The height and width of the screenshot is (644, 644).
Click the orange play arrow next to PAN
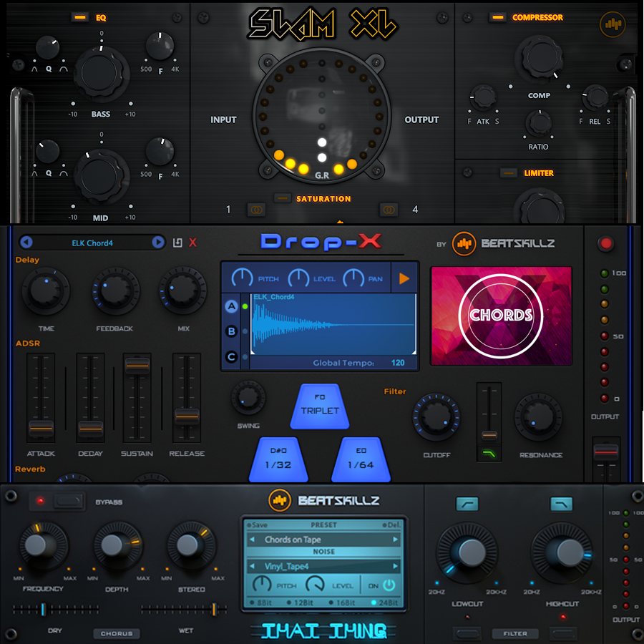(404, 279)
